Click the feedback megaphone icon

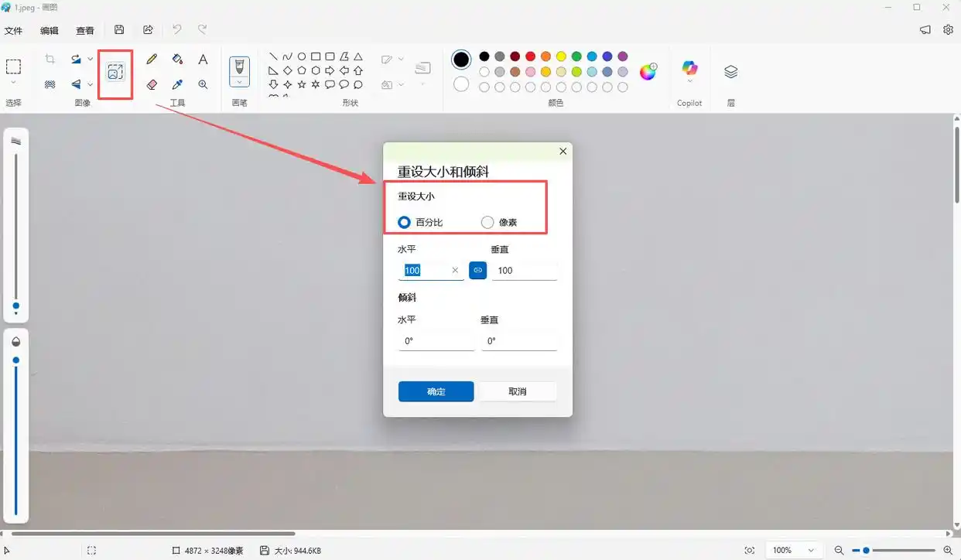925,29
